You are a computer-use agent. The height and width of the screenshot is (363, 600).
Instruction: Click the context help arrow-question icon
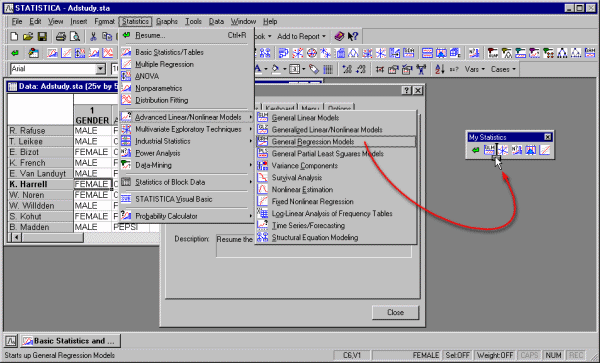pos(352,36)
